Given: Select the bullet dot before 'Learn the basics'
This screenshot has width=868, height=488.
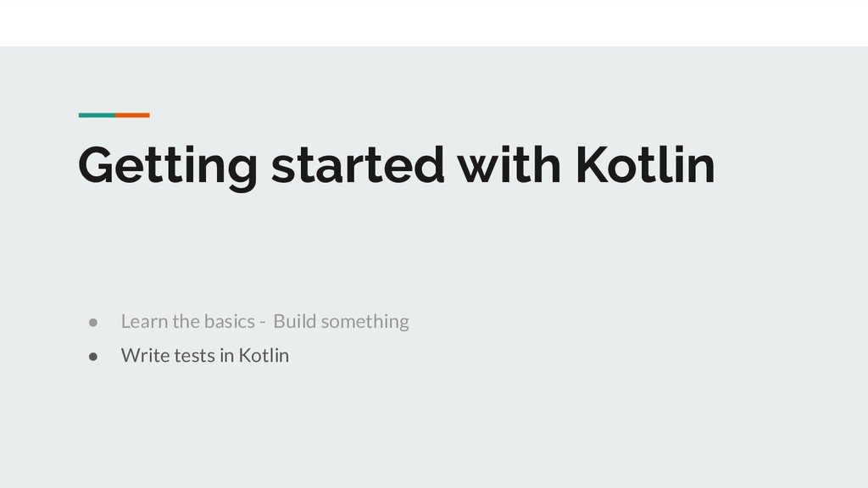Looking at the screenshot, I should (x=93, y=323).
